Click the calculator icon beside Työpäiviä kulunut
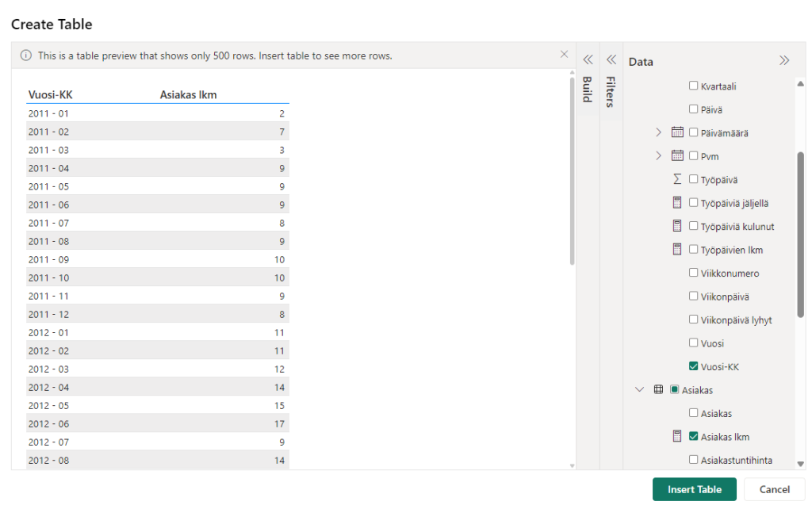The image size is (812, 509). point(677,226)
